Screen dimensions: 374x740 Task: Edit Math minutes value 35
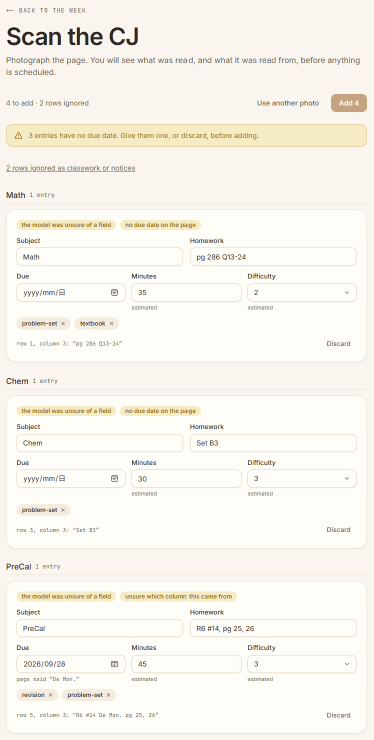186,293
